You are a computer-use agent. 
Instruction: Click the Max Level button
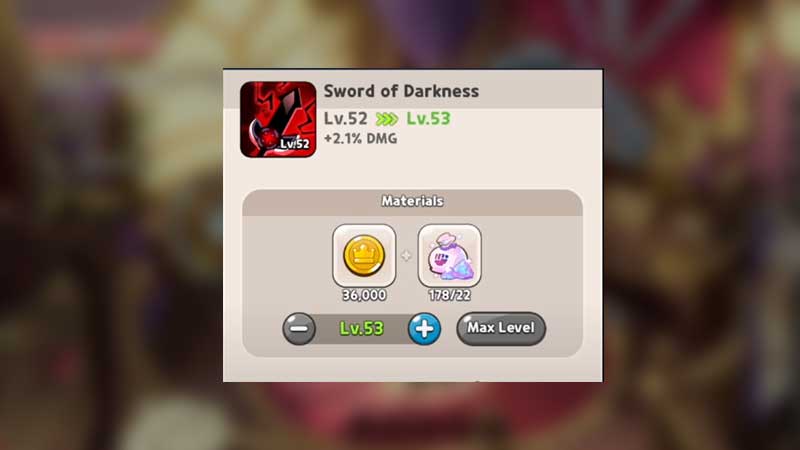tap(501, 329)
